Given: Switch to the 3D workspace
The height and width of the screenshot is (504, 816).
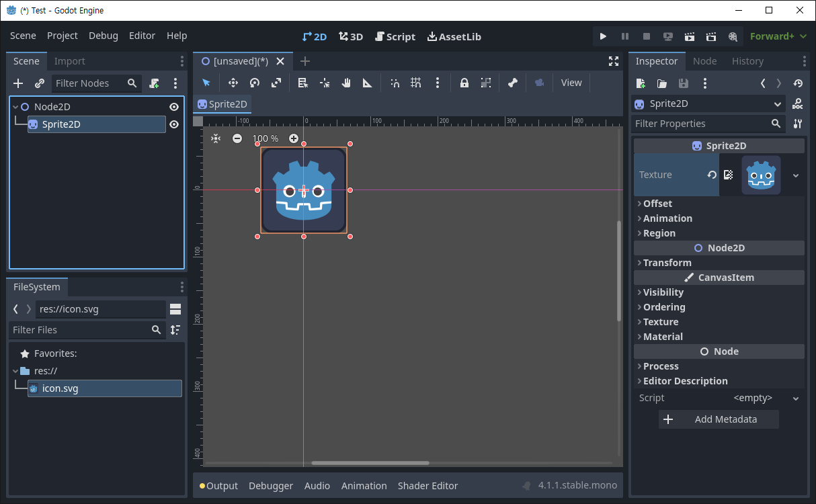Looking at the screenshot, I should 351,36.
